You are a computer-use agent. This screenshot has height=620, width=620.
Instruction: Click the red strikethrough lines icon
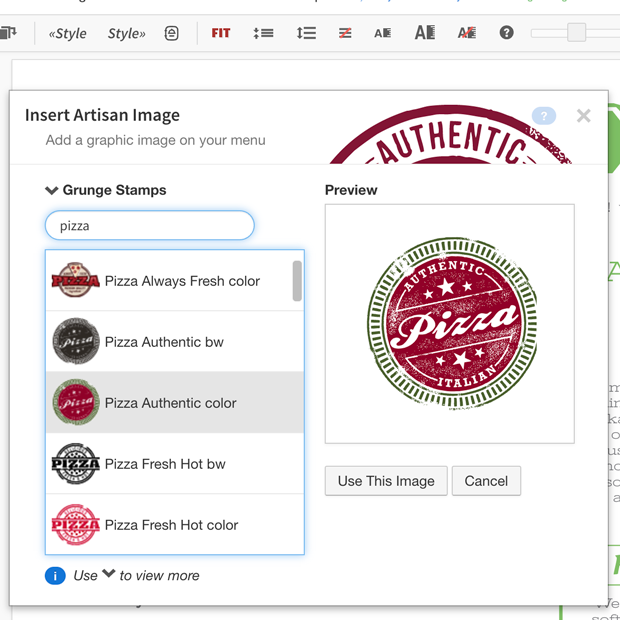[345, 33]
